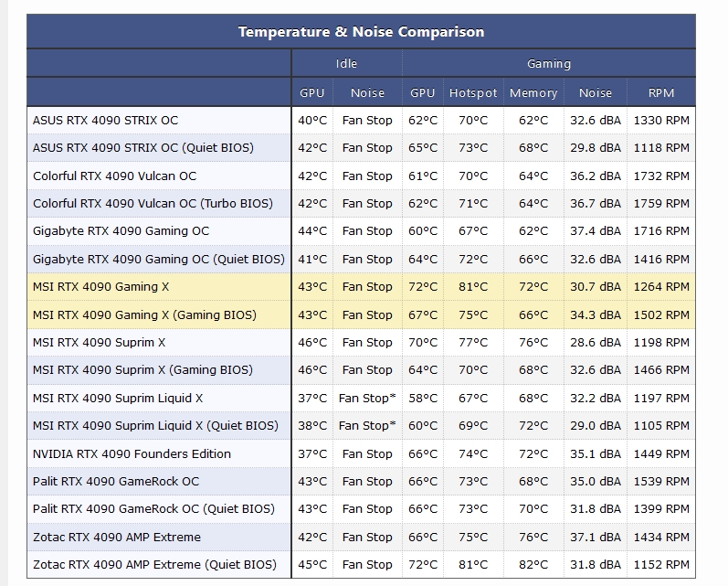This screenshot has height=586, width=728.
Task: Click the 1759 RPM value
Action: [661, 203]
